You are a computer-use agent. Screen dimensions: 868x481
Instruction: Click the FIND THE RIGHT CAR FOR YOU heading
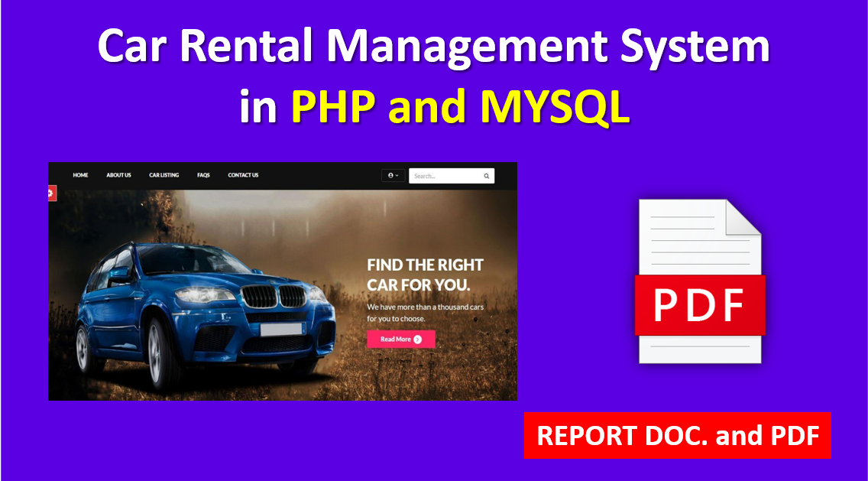point(425,275)
